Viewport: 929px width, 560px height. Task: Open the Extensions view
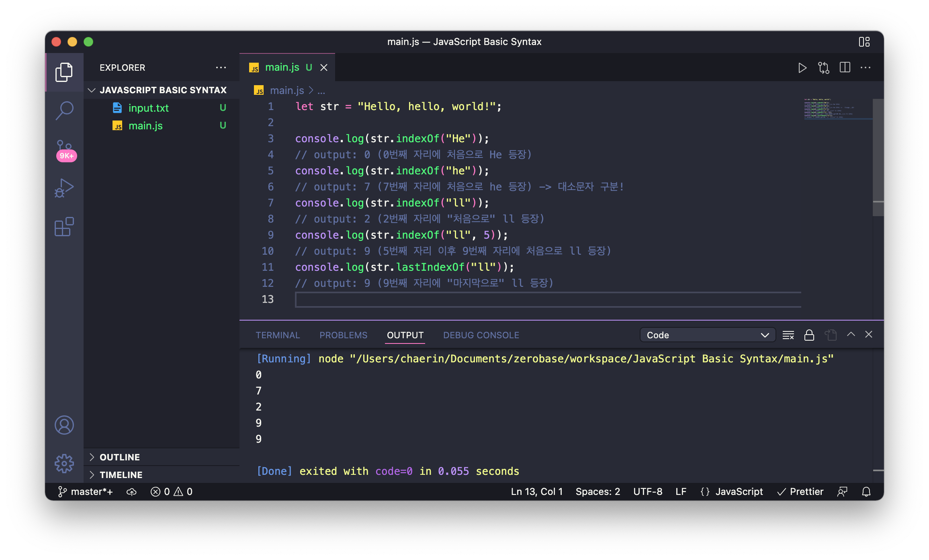(x=64, y=227)
